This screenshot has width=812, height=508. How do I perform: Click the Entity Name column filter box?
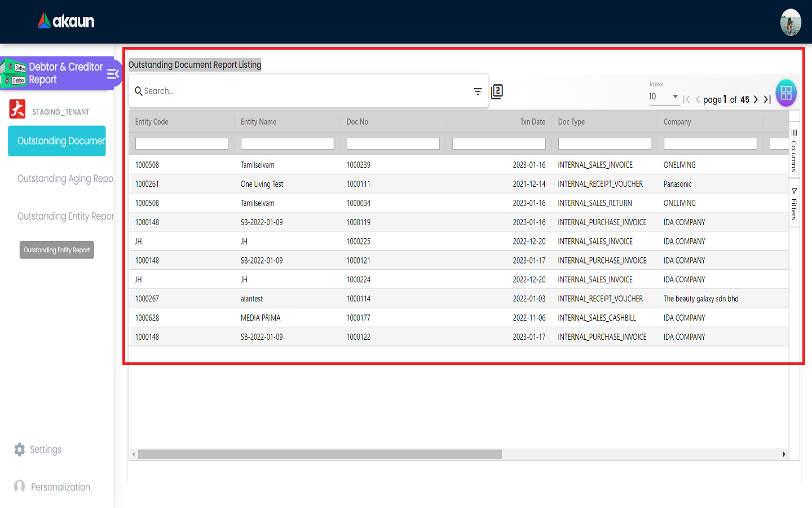287,144
